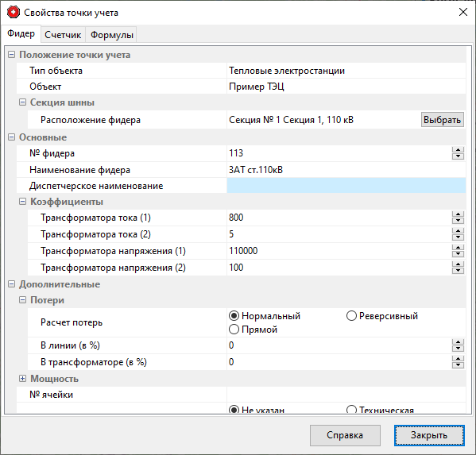Increase № фидера with up arrow

(x=458, y=150)
